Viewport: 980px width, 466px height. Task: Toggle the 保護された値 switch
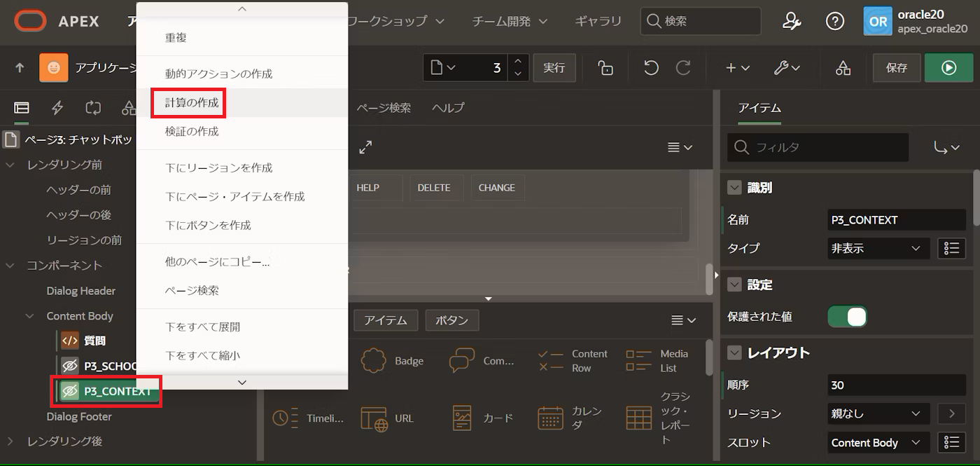(x=848, y=317)
